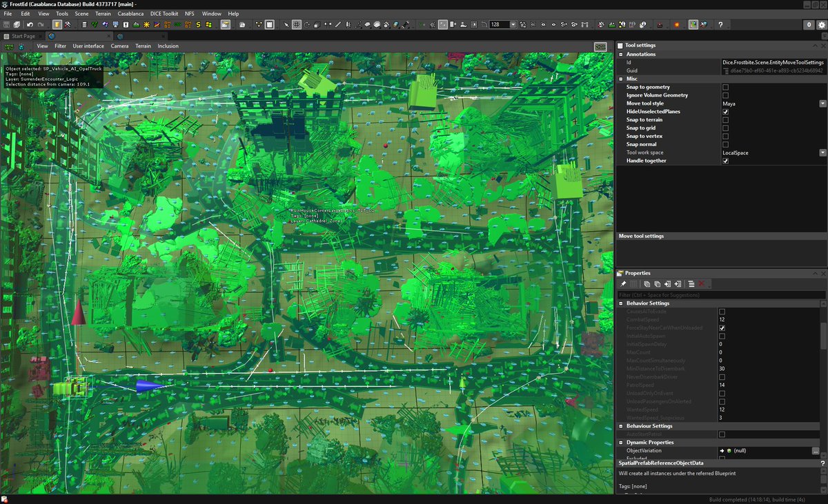This screenshot has width=828, height=504.
Task: Uncheck the Handle together checkbox
Action: (725, 161)
